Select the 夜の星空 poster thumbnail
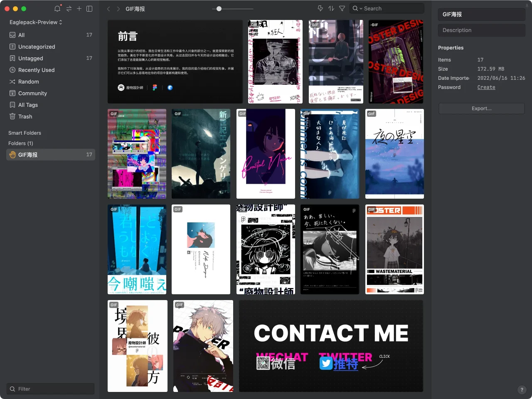This screenshot has height=399, width=532. (x=394, y=154)
